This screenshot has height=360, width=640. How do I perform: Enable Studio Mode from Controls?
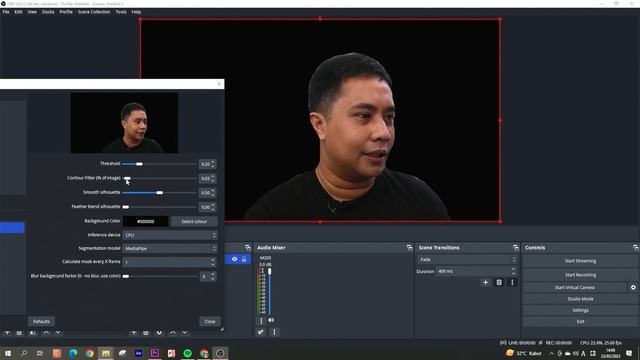pyautogui.click(x=580, y=299)
